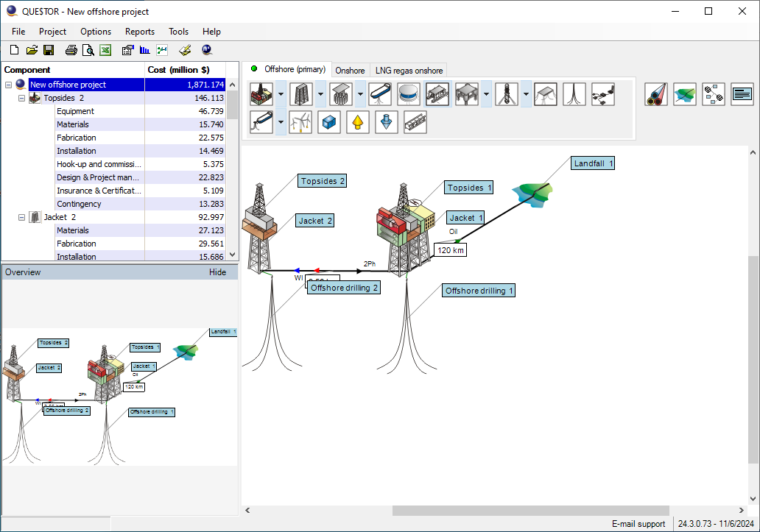Add a topsides component from palette
The width and height of the screenshot is (760, 532).
(261, 94)
